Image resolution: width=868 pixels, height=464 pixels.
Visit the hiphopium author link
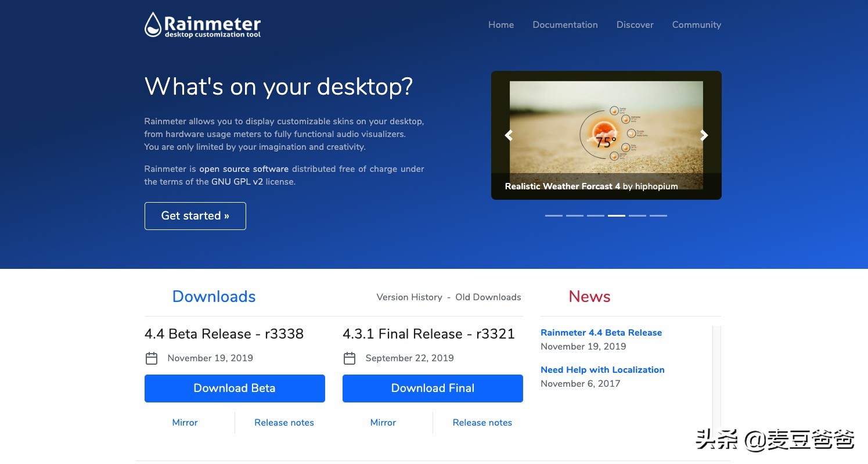(656, 187)
